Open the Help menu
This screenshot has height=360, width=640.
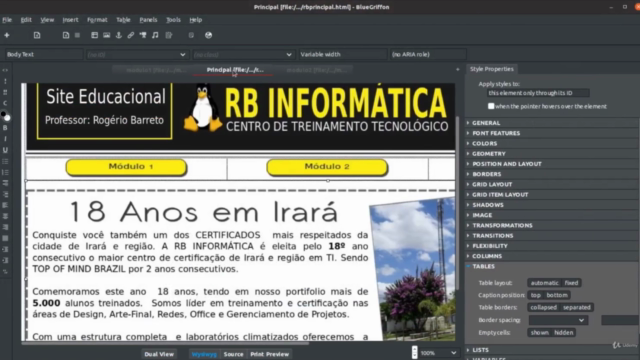pyautogui.click(x=196, y=20)
